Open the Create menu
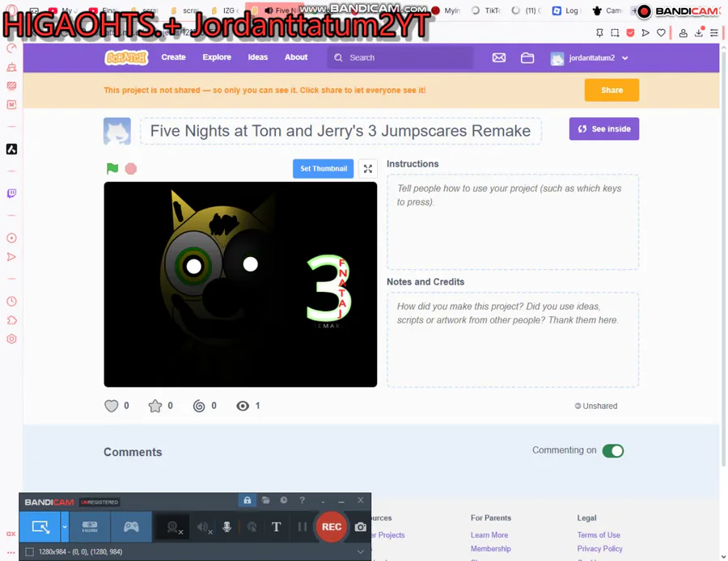The width and height of the screenshot is (728, 561). pyautogui.click(x=174, y=57)
